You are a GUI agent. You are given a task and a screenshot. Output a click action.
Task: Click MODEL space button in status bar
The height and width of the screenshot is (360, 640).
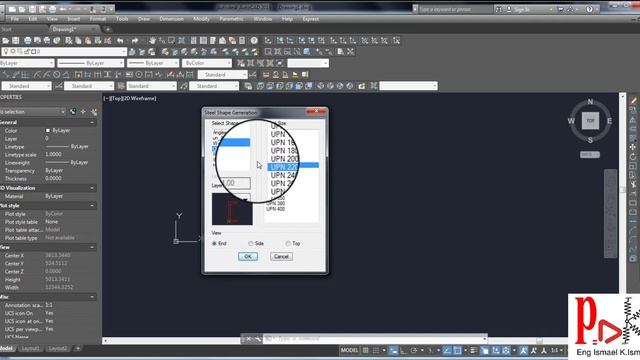tap(349, 350)
